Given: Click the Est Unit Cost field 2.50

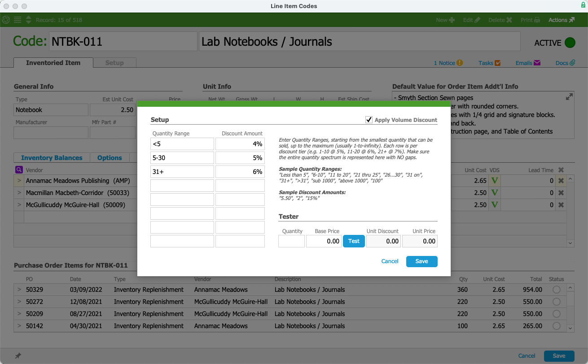Looking at the screenshot, I should coord(113,110).
